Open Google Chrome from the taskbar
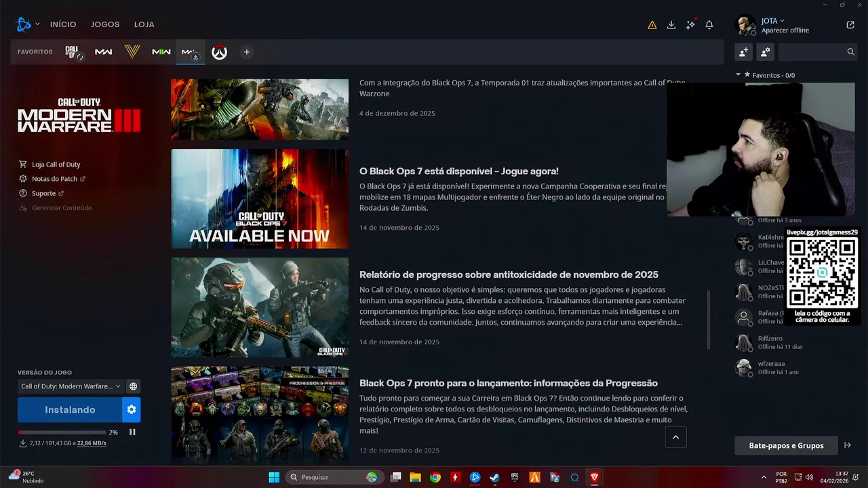Viewport: 868px width, 488px height. click(x=435, y=477)
